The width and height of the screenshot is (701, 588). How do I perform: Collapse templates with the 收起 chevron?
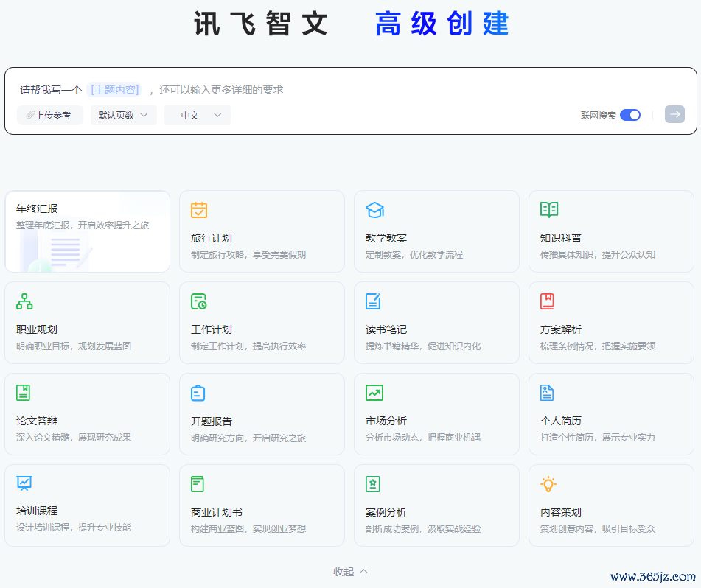click(364, 572)
